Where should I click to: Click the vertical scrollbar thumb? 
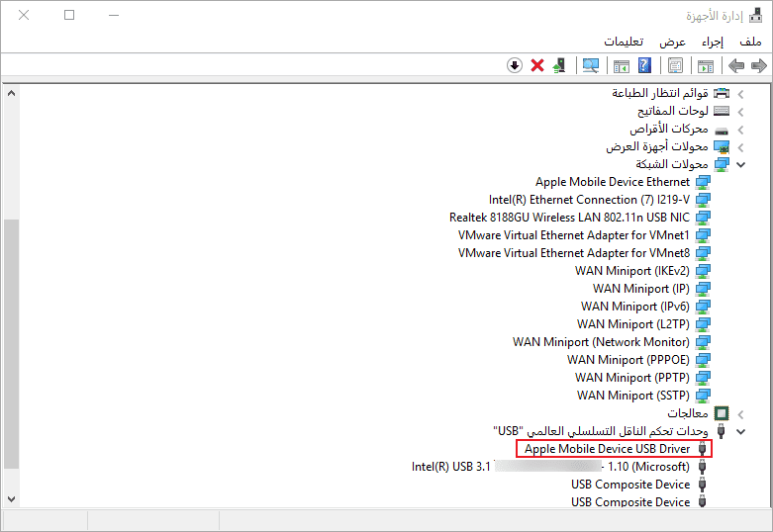click(x=11, y=344)
